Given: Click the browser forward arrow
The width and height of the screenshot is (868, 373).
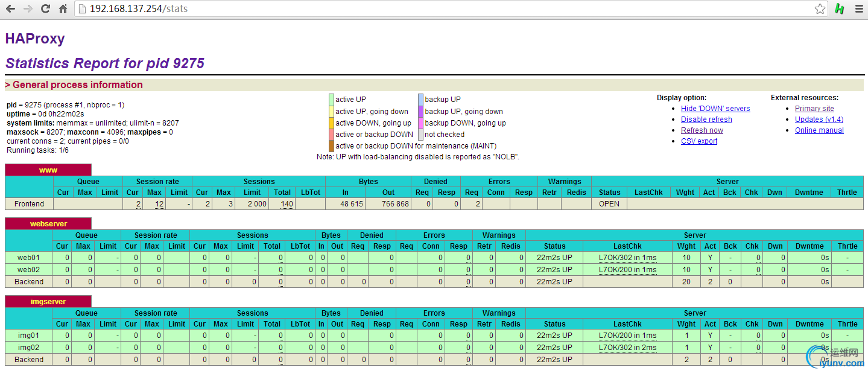Looking at the screenshot, I should (x=27, y=9).
